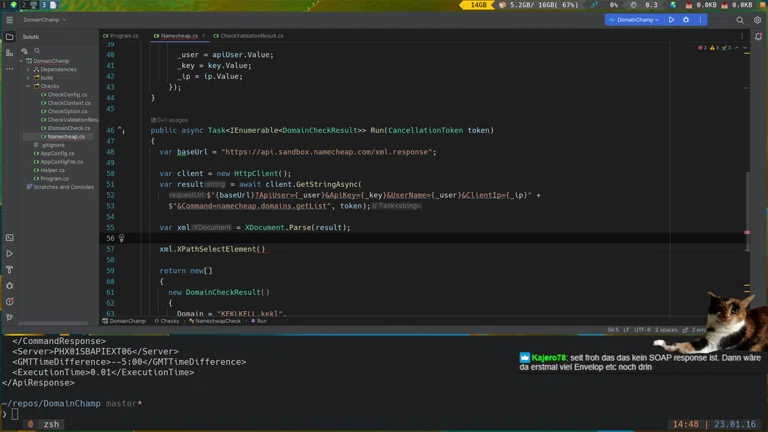This screenshot has width=768, height=432.
Task: Click the 14GB memory indicator in top bar
Action: [478, 5]
